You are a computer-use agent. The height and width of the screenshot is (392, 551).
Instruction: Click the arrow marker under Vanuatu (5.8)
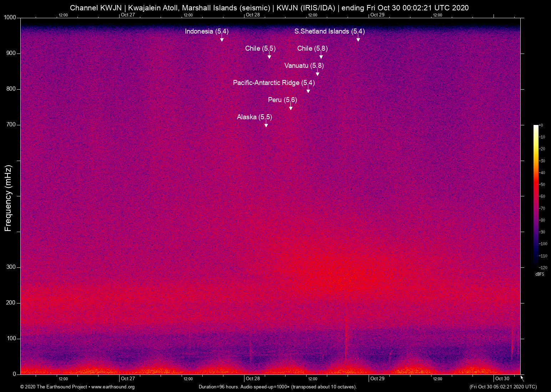tap(317, 73)
